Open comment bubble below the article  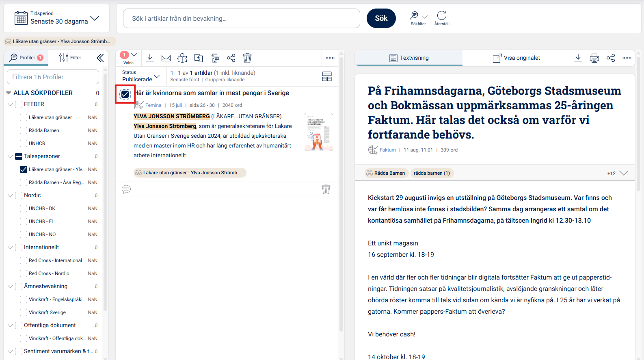point(126,189)
